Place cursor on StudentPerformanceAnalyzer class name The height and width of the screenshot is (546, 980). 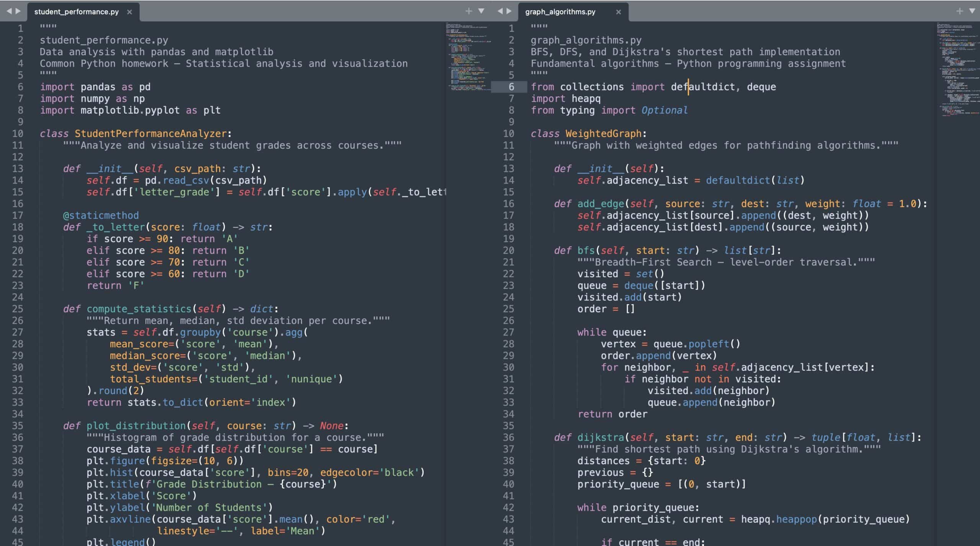tap(150, 134)
